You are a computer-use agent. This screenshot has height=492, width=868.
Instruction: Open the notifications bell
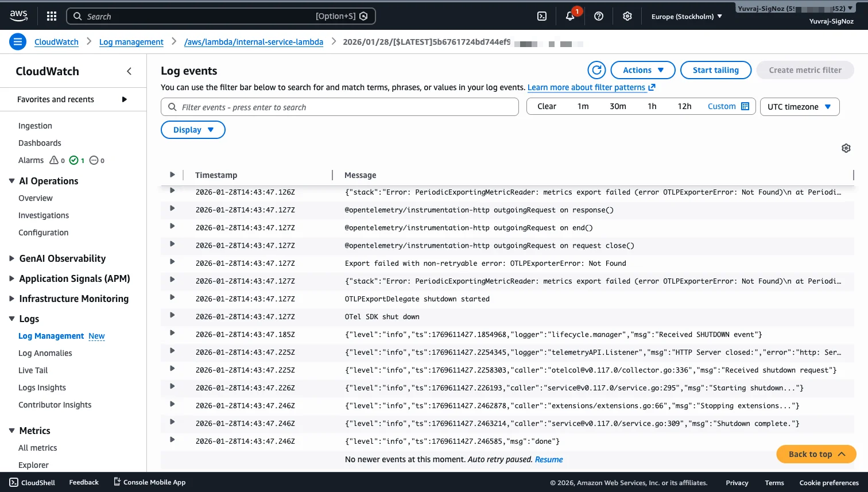point(570,16)
